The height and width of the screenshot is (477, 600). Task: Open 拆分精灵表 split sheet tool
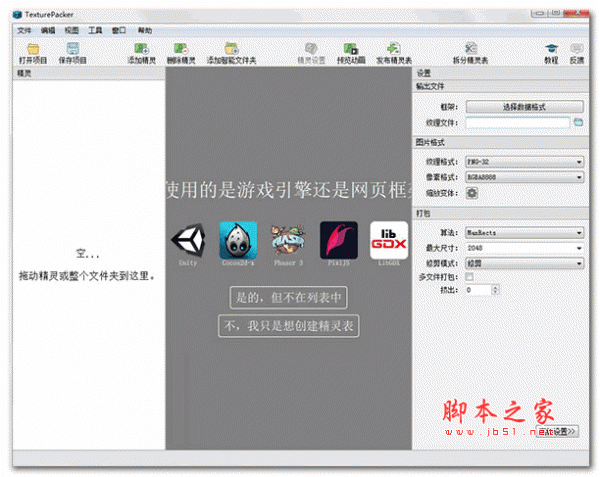tap(470, 53)
